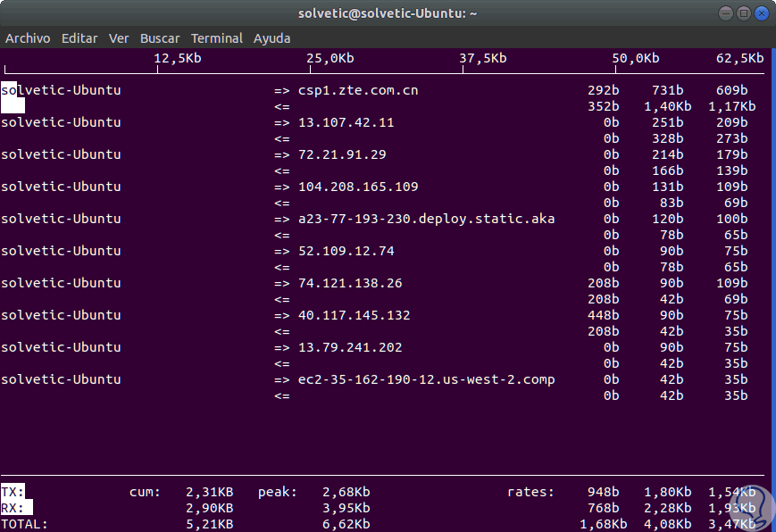Viewport: 776px width, 532px height.
Task: Select IP address 40.117.145.132
Action: click(x=354, y=315)
